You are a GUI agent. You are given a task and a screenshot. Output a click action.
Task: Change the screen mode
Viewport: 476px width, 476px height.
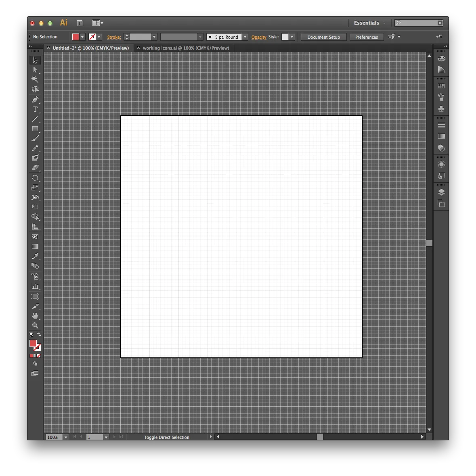pyautogui.click(x=35, y=374)
